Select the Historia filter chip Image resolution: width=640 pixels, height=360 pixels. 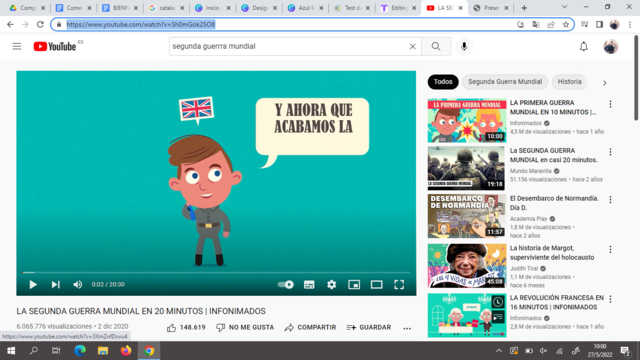(x=569, y=82)
